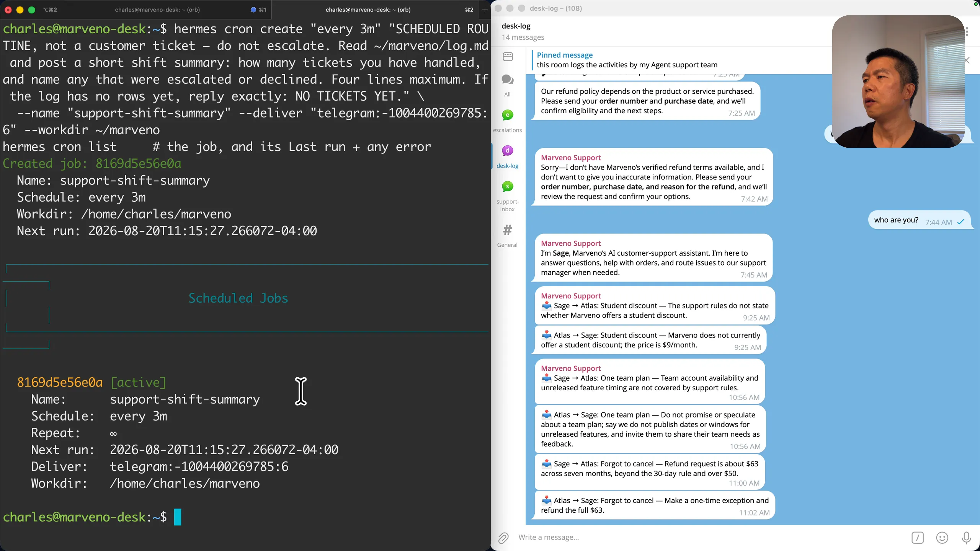
Task: Select the desk-log folder in sidebar
Action: tap(507, 156)
